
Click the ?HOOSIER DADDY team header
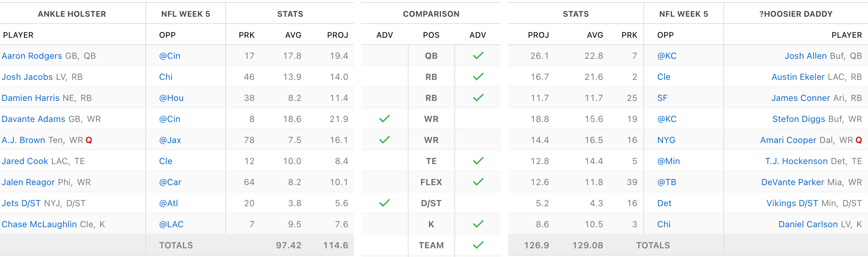[x=796, y=14]
